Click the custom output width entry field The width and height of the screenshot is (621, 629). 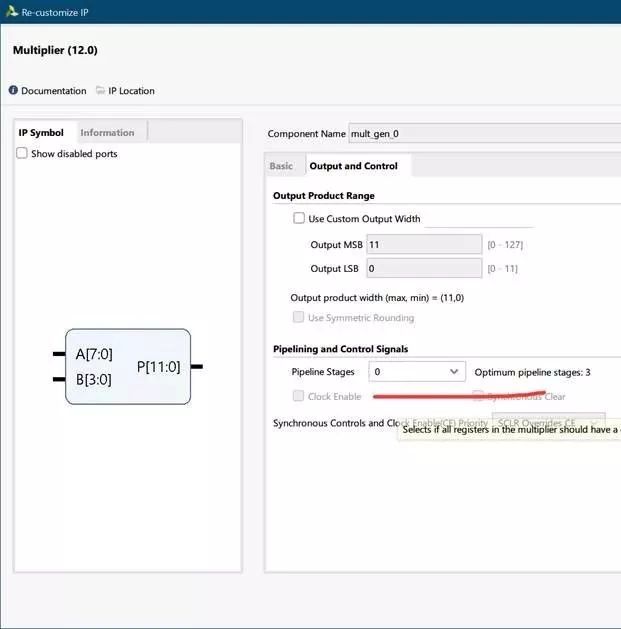pyautogui.click(x=478, y=218)
